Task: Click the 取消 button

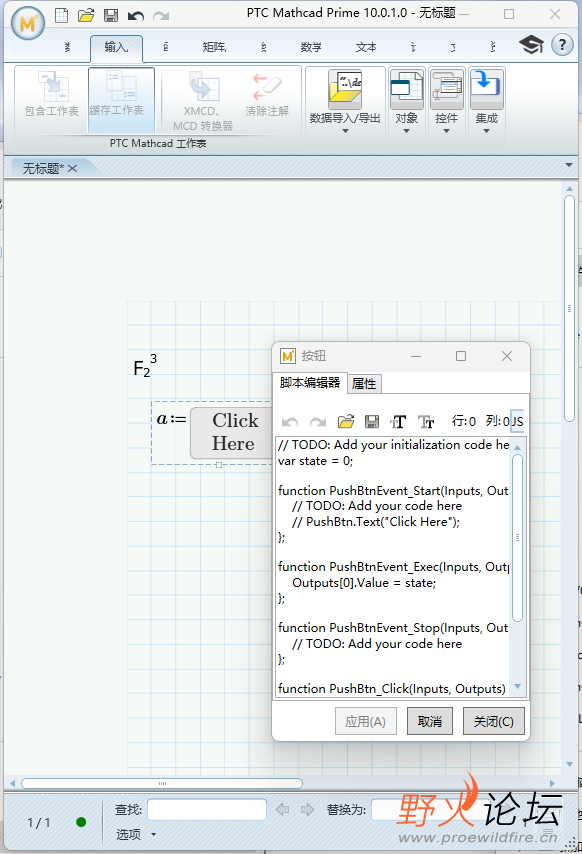Action: coord(430,722)
